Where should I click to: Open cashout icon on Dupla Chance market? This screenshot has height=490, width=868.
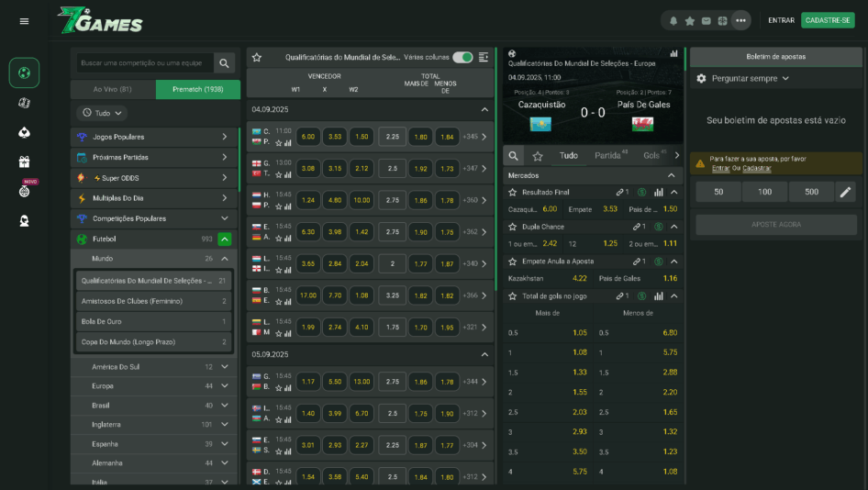click(x=659, y=227)
